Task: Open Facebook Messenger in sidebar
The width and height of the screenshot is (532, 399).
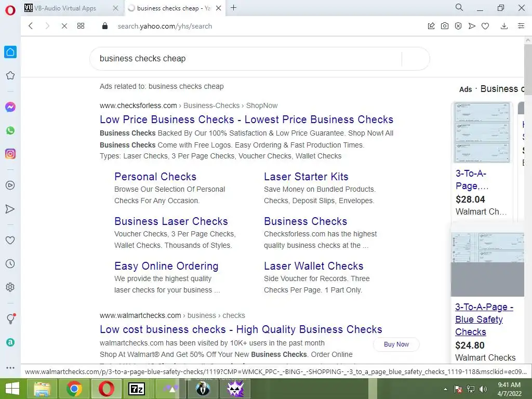Action: pyautogui.click(x=10, y=107)
